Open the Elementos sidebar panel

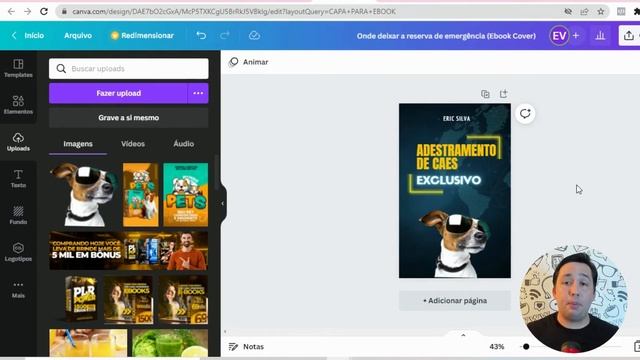point(18,105)
